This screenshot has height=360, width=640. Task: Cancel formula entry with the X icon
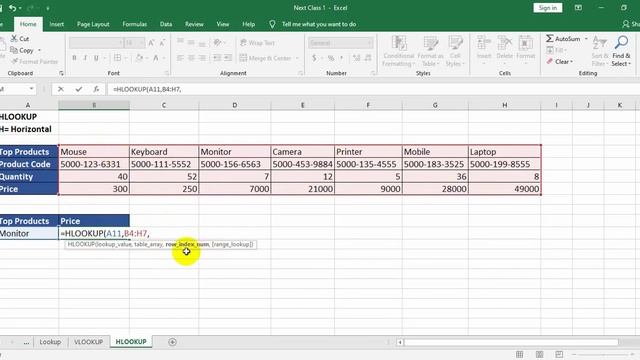pos(60,89)
